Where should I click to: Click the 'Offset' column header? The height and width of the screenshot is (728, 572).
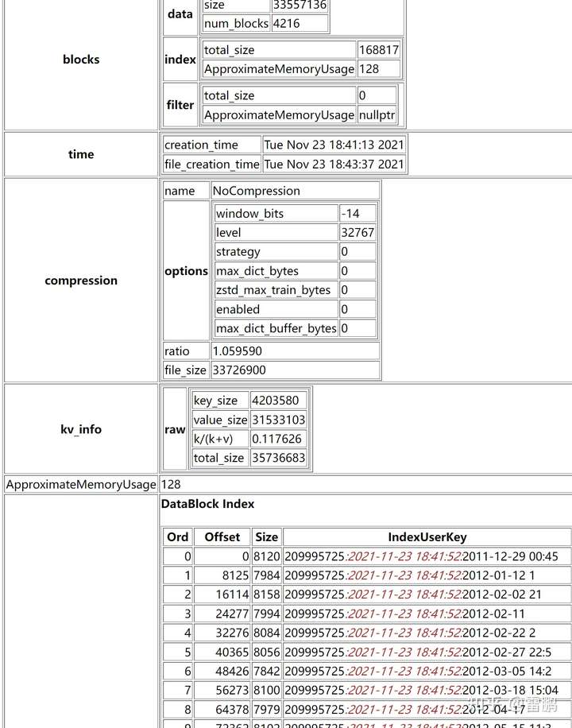[x=222, y=537]
